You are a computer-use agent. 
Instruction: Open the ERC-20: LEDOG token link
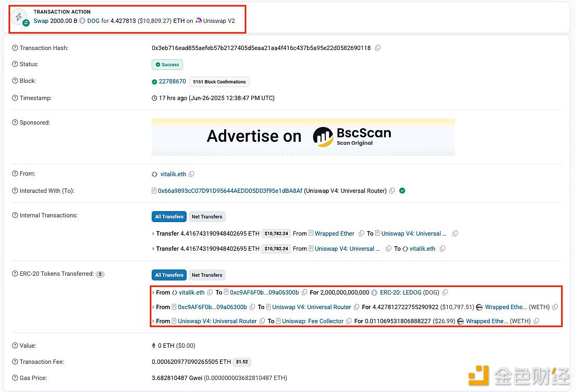click(400, 292)
